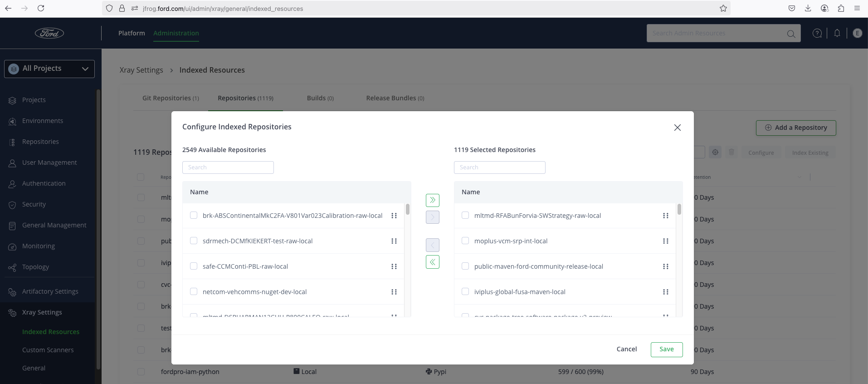Click the left sidebar scrollbar
Image resolution: width=868 pixels, height=384 pixels.
point(98,229)
